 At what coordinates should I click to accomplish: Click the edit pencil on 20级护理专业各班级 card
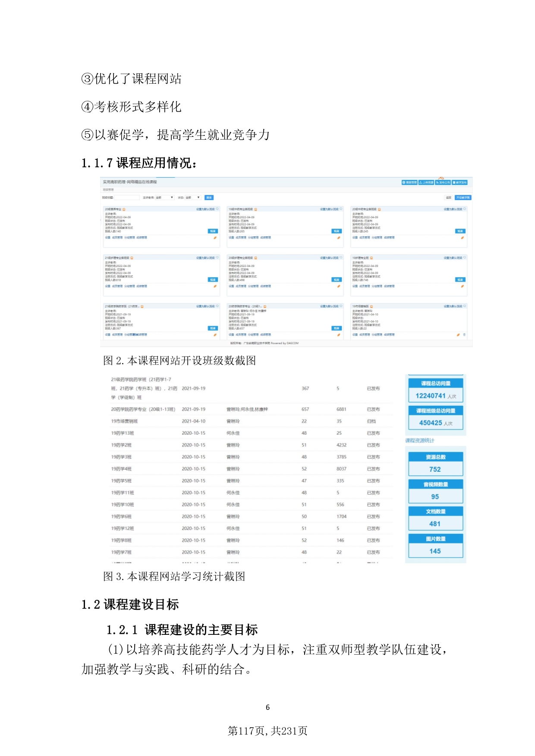(338, 286)
